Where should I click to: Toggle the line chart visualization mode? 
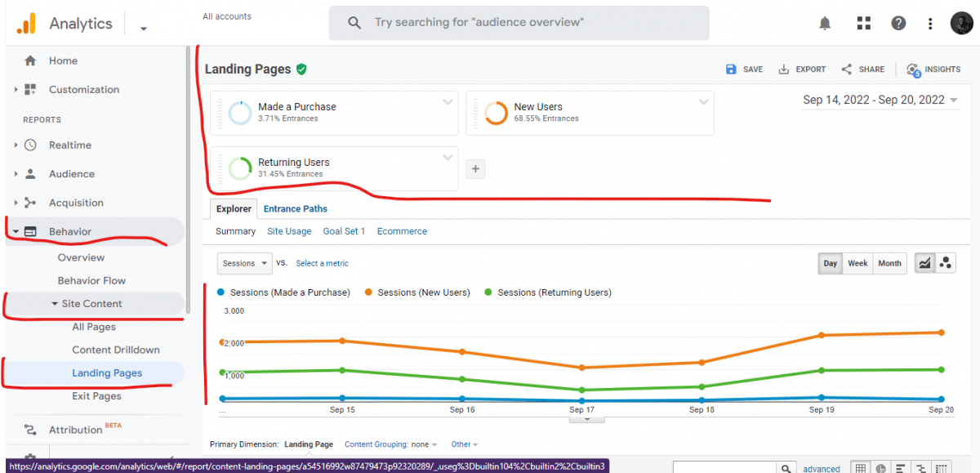925,263
